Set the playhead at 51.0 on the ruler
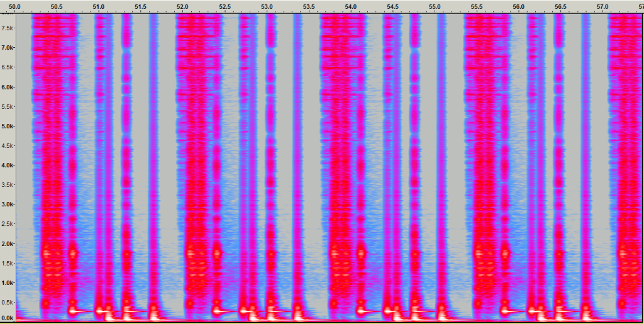The width and height of the screenshot is (644, 324). click(x=99, y=6)
